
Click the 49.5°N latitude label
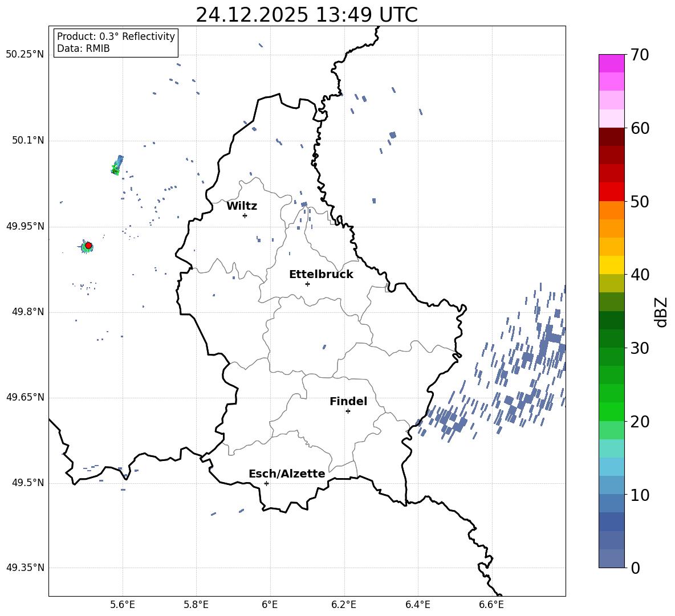coord(28,483)
